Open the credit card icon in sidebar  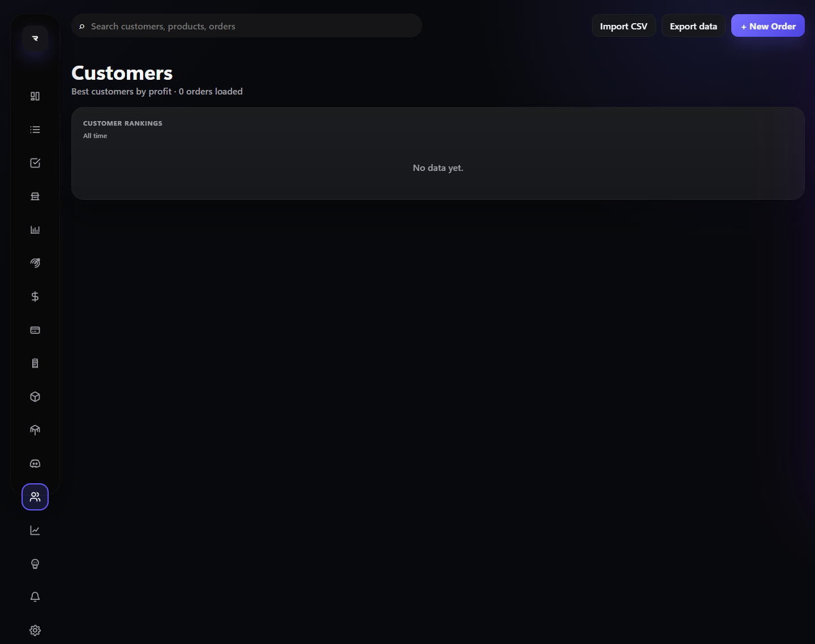[35, 330]
